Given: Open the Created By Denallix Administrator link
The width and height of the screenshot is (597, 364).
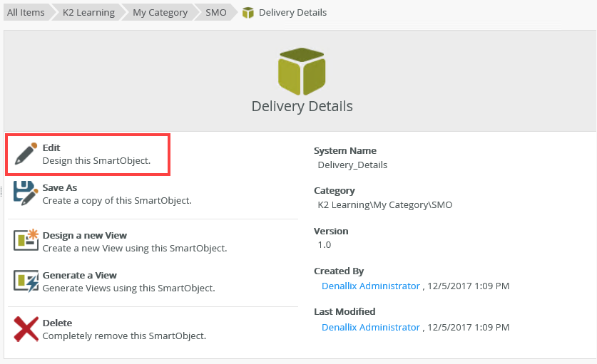Looking at the screenshot, I should [370, 286].
